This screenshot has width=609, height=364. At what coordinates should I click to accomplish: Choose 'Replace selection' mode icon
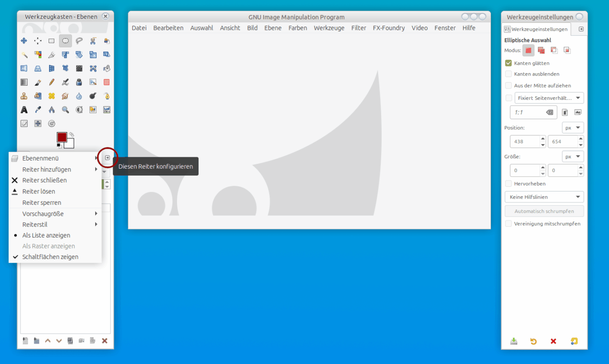pyautogui.click(x=528, y=50)
